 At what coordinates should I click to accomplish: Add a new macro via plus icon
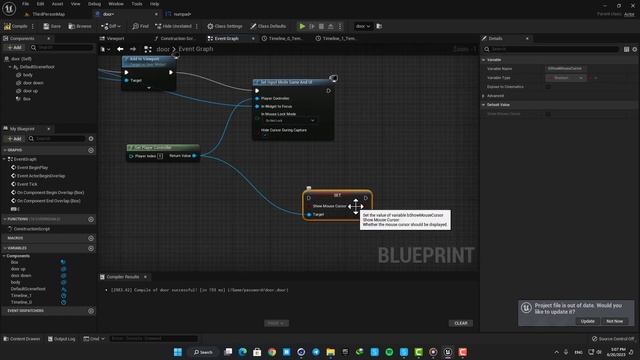tap(91, 238)
